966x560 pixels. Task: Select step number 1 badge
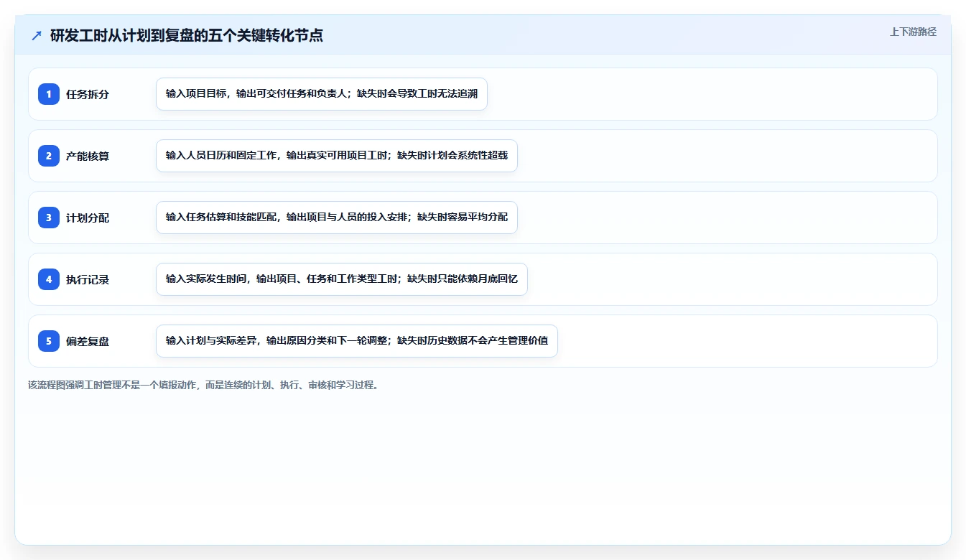(x=49, y=94)
